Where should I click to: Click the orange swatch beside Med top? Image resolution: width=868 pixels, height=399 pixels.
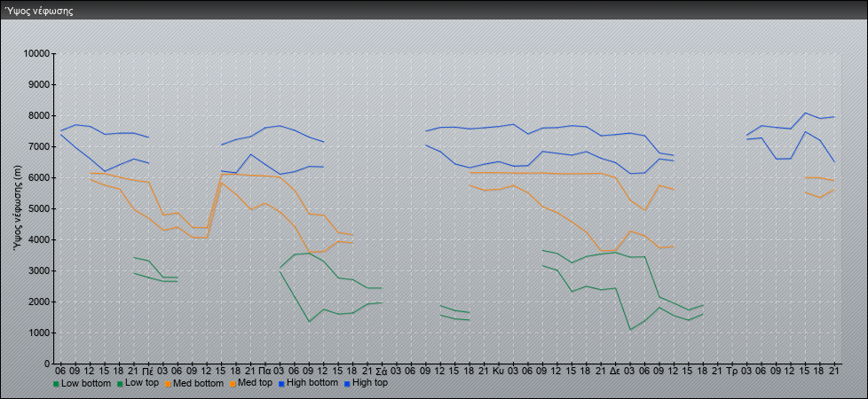click(x=234, y=383)
